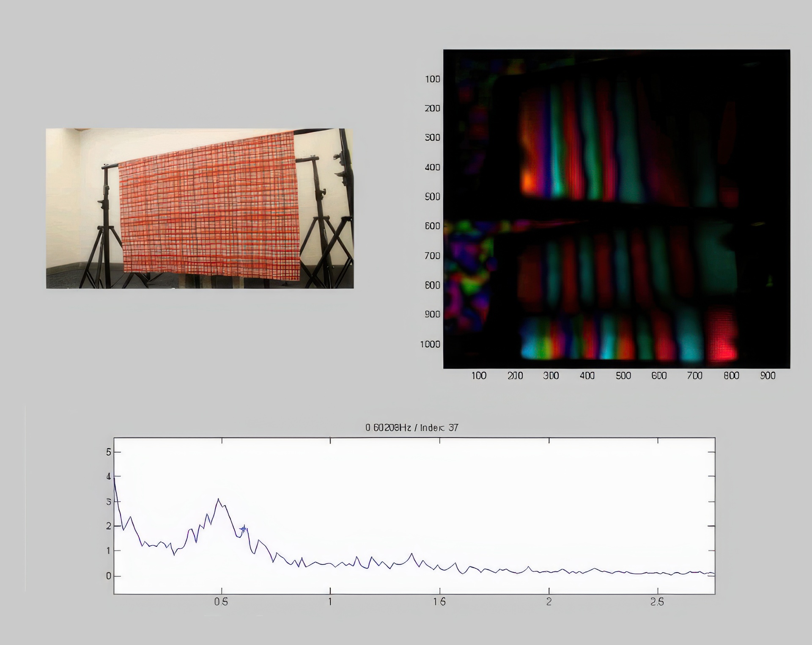This screenshot has width=812, height=645.
Task: Click the 1000 tick label on phase map y-axis
Action: point(430,344)
